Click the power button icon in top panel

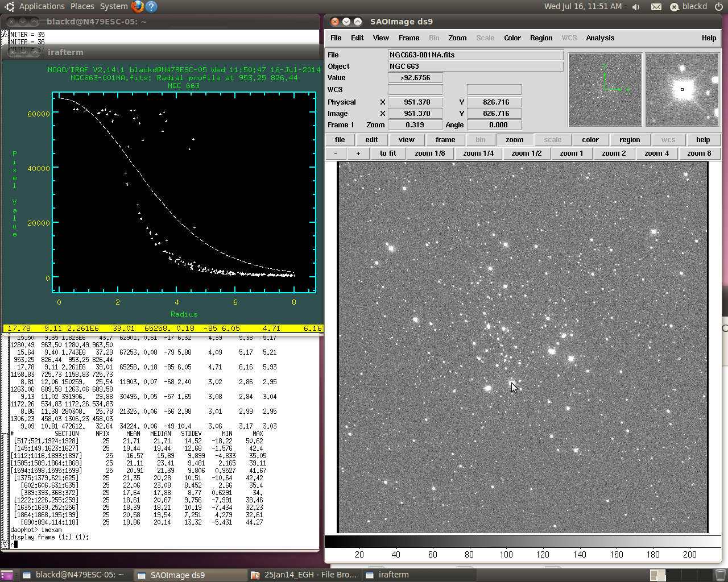click(x=719, y=7)
